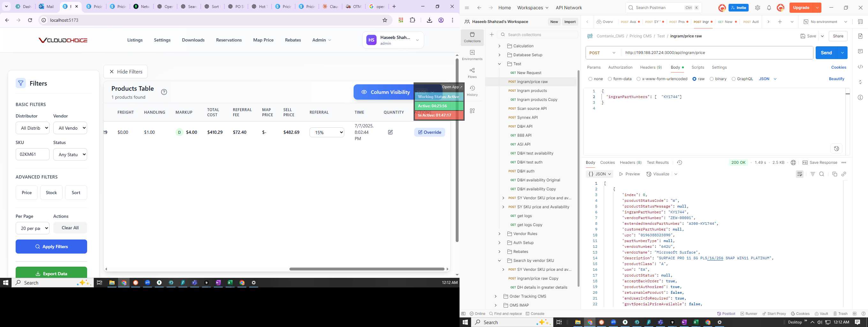Open Collections sidebar panel in Postman

[472, 37]
